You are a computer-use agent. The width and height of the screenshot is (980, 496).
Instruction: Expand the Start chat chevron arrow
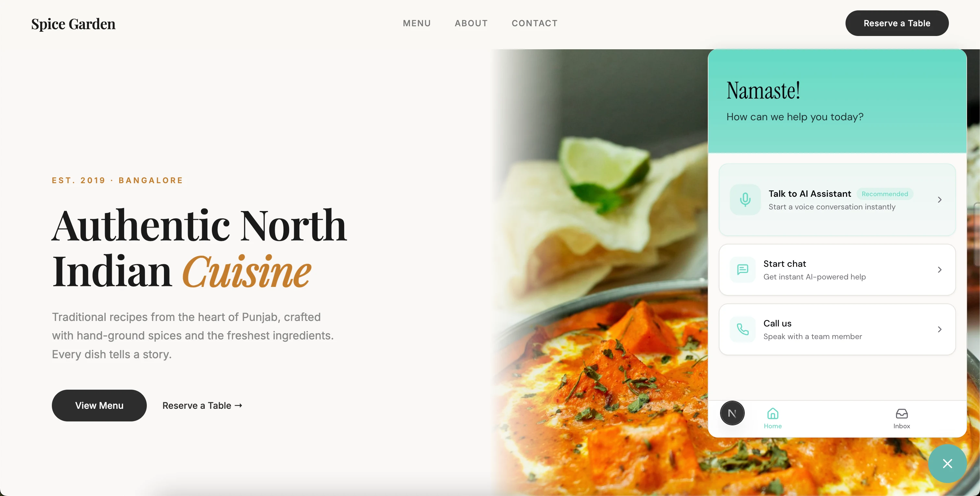coord(940,269)
